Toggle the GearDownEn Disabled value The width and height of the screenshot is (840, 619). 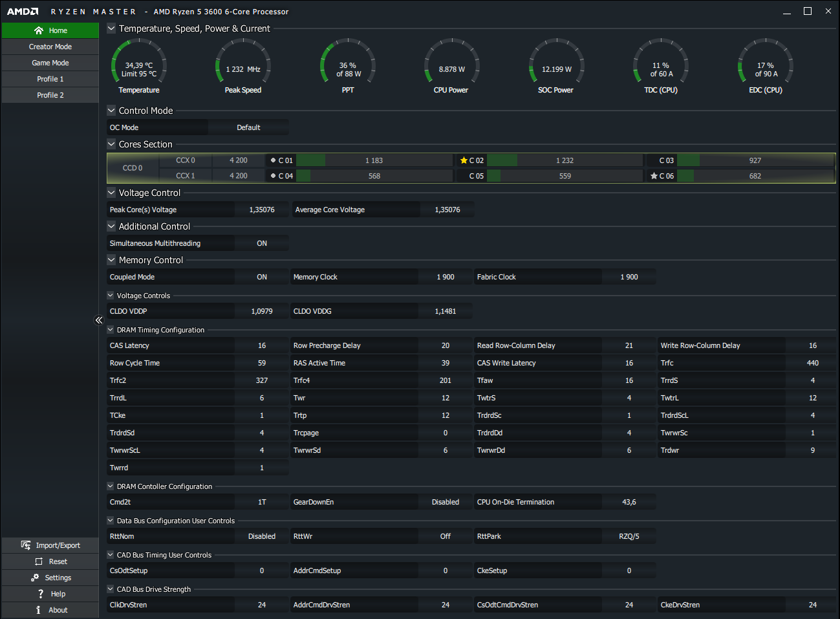(x=446, y=502)
